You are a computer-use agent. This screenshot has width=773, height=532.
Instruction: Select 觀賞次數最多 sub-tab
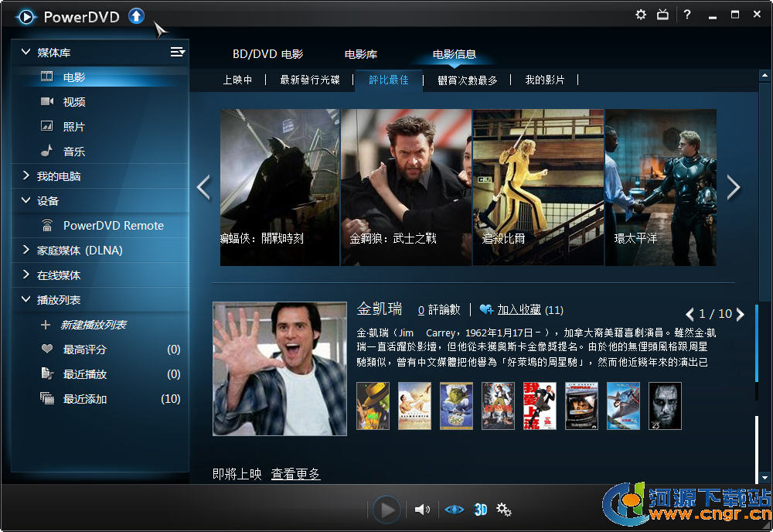pyautogui.click(x=468, y=80)
